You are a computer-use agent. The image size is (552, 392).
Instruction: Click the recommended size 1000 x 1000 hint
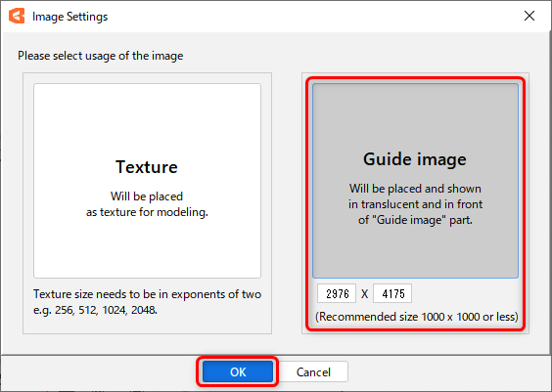point(417,317)
